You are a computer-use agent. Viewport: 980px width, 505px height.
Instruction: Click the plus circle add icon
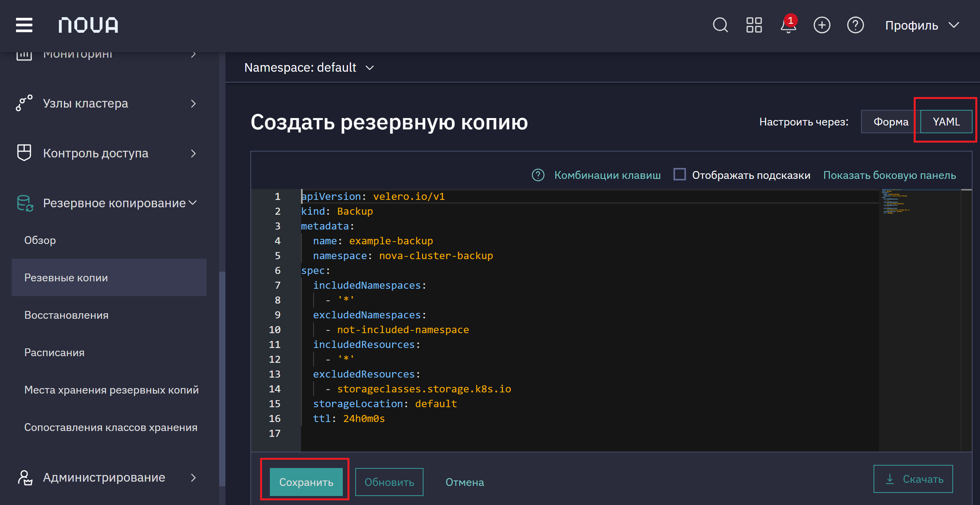click(822, 25)
